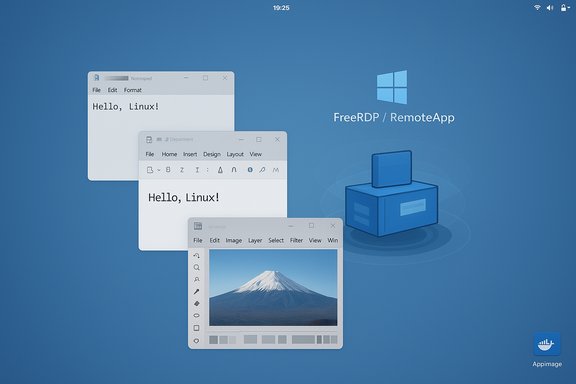The width and height of the screenshot is (576, 384).
Task: Click Hello, Linux! text in Notepad
Action: tap(126, 107)
